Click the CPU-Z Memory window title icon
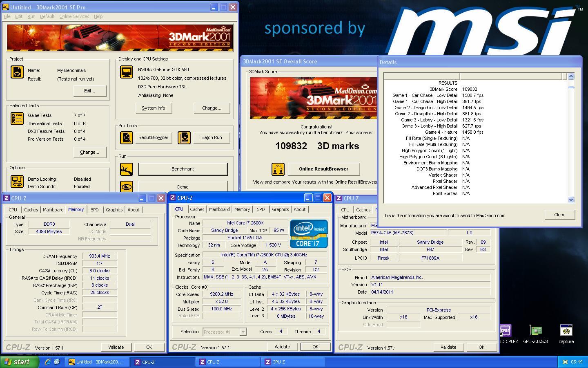This screenshot has height=368, width=588. point(7,198)
